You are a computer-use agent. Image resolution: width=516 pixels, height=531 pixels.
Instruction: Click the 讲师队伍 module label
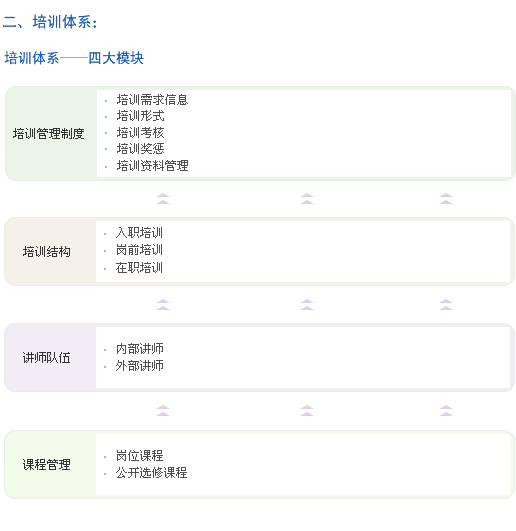(x=46, y=358)
